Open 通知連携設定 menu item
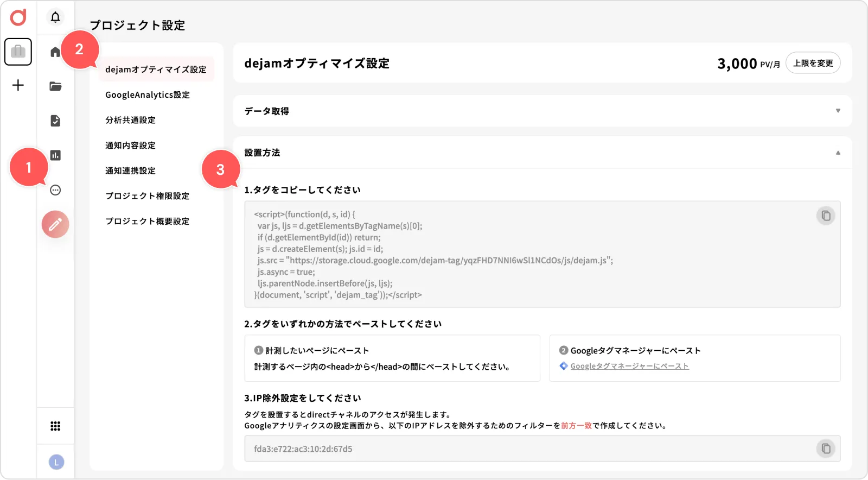The image size is (868, 480). [x=131, y=170]
